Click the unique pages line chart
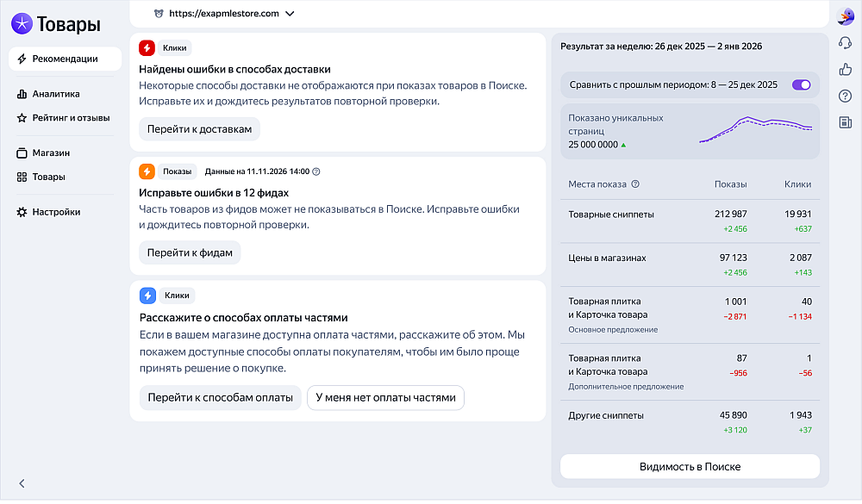The height and width of the screenshot is (504, 862). [x=756, y=130]
